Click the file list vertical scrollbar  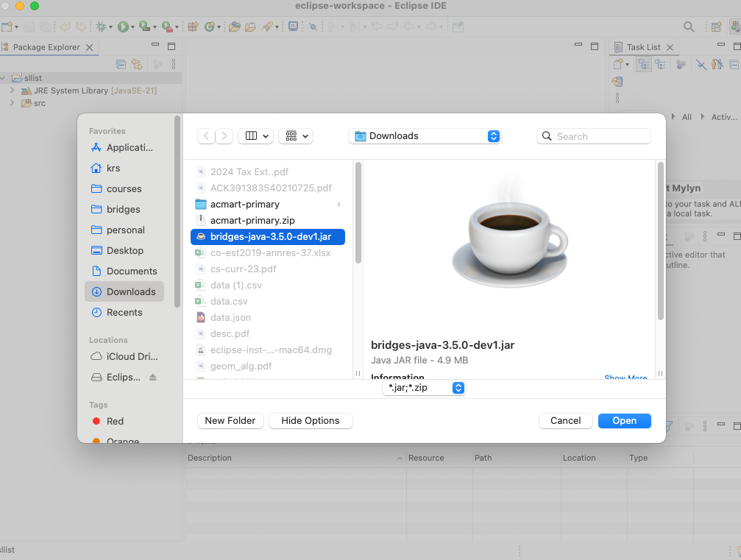358,213
